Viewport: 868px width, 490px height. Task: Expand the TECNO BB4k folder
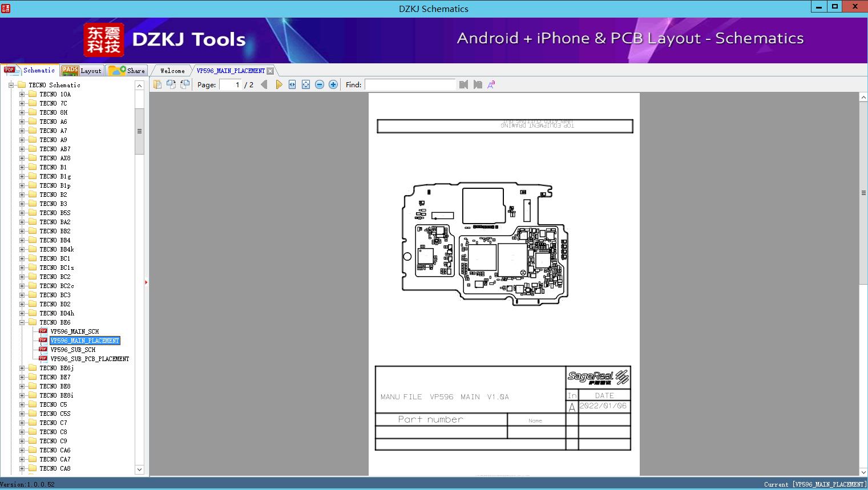[22, 249]
